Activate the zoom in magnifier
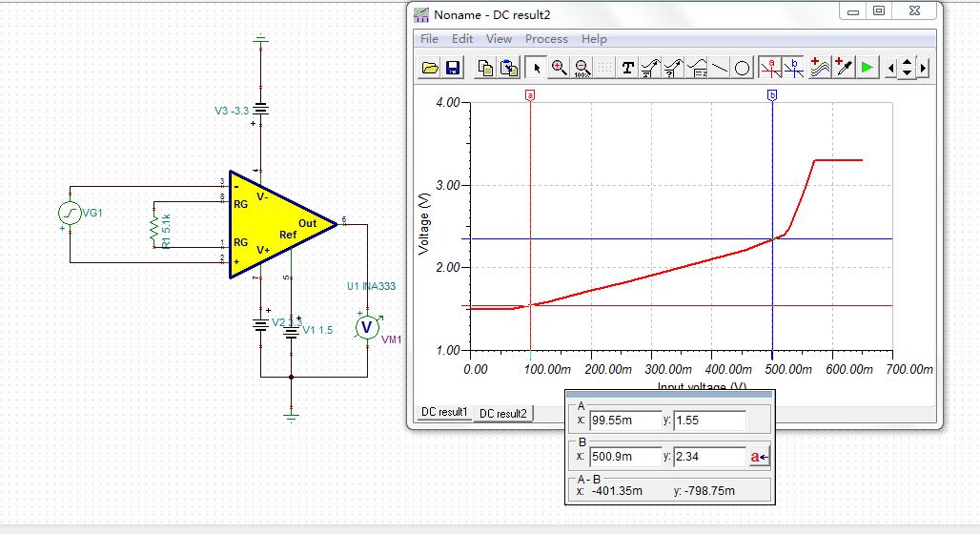 (559, 68)
